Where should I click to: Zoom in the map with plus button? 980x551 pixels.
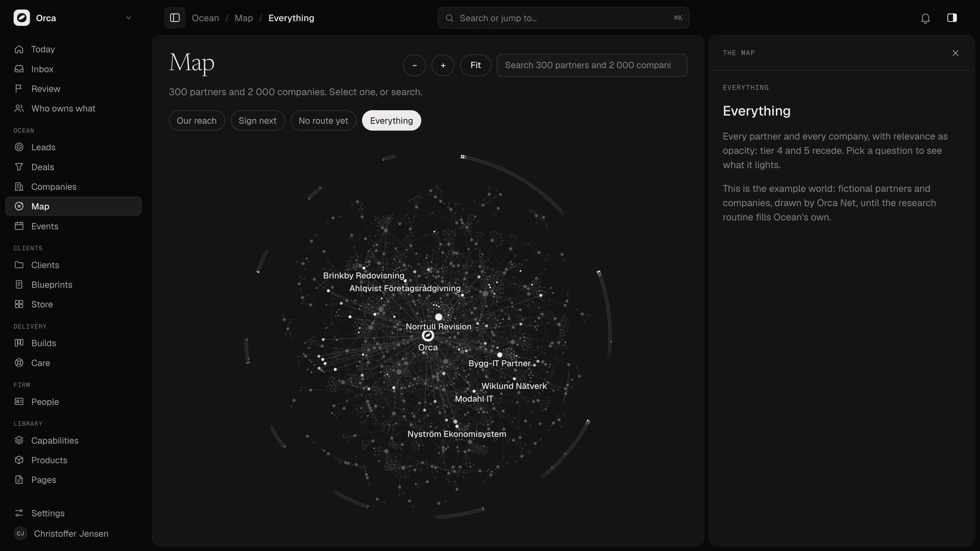[x=443, y=65]
